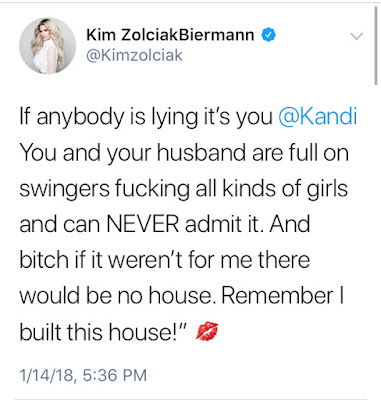Click the @Kimzolciak handle
This screenshot has height=400, width=381.
pyautogui.click(x=135, y=55)
